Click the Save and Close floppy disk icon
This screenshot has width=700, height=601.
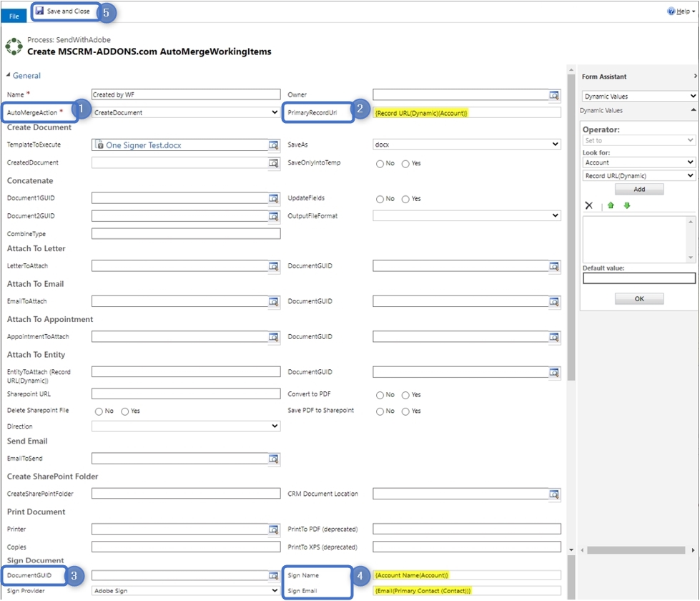click(40, 11)
